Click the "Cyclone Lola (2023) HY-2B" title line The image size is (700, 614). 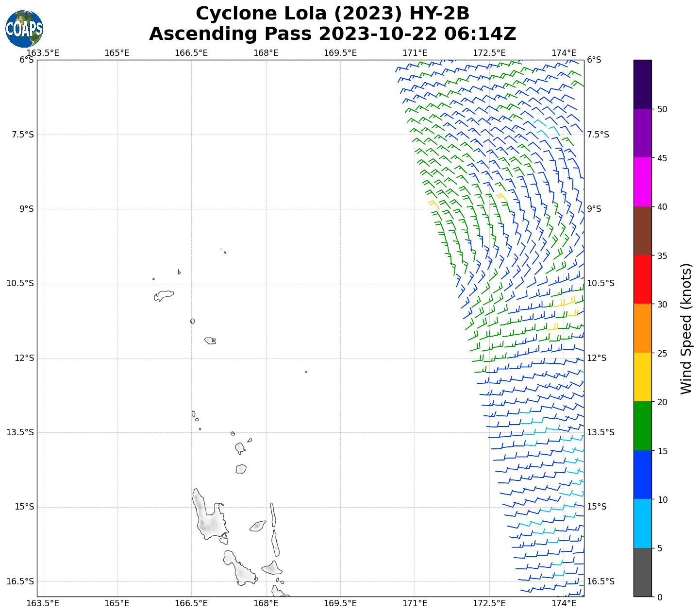click(x=333, y=14)
